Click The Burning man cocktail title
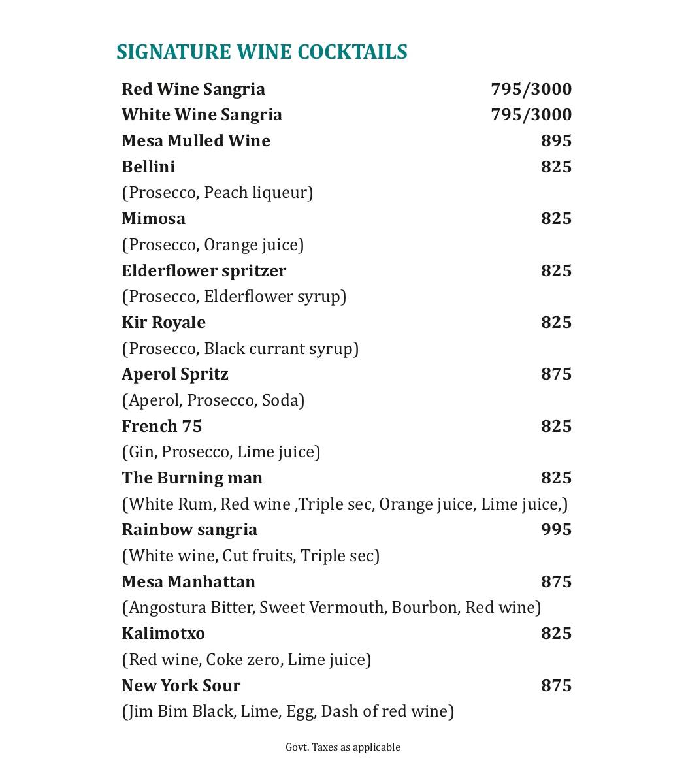686x784 pixels. click(192, 478)
